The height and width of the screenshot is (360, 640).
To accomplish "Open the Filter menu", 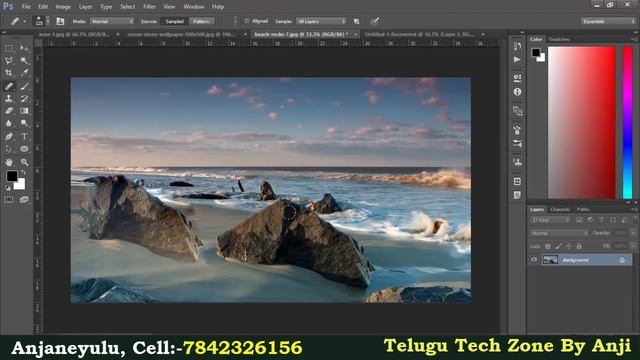I will 149,7.
